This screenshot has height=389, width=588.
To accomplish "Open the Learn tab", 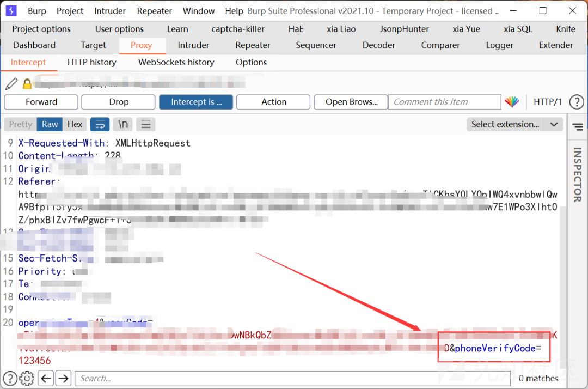I will pos(177,29).
